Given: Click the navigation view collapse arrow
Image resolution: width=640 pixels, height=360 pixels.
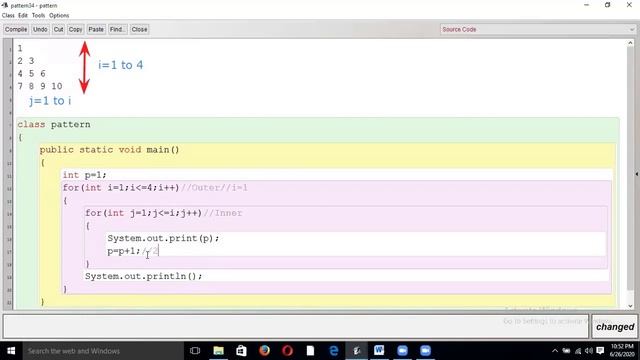Looking at the screenshot, I should pyautogui.click(x=637, y=174).
